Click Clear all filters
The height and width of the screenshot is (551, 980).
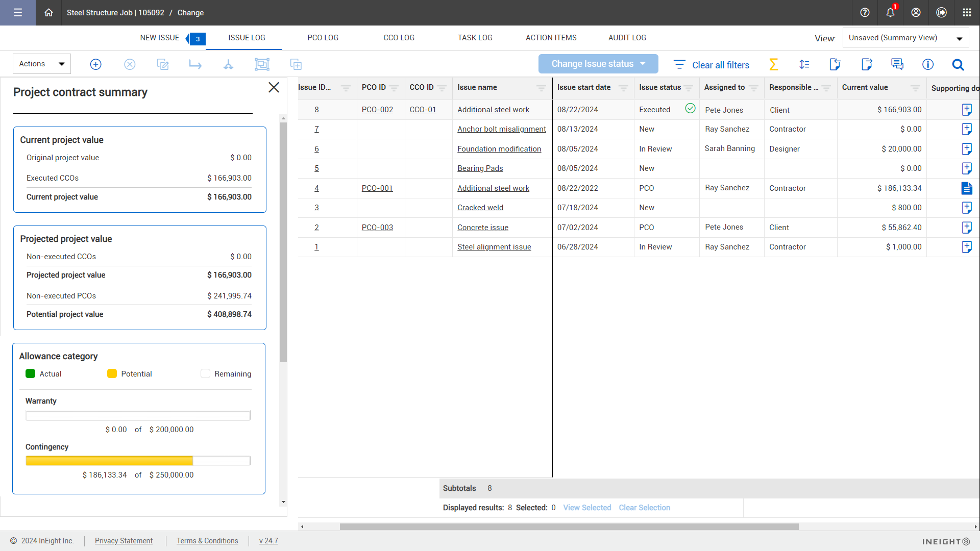[x=720, y=65]
